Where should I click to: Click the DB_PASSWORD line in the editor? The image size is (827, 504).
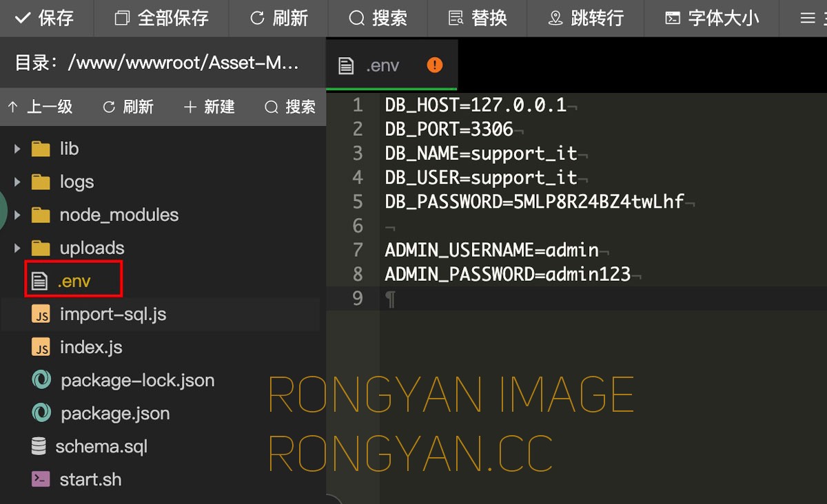(535, 202)
